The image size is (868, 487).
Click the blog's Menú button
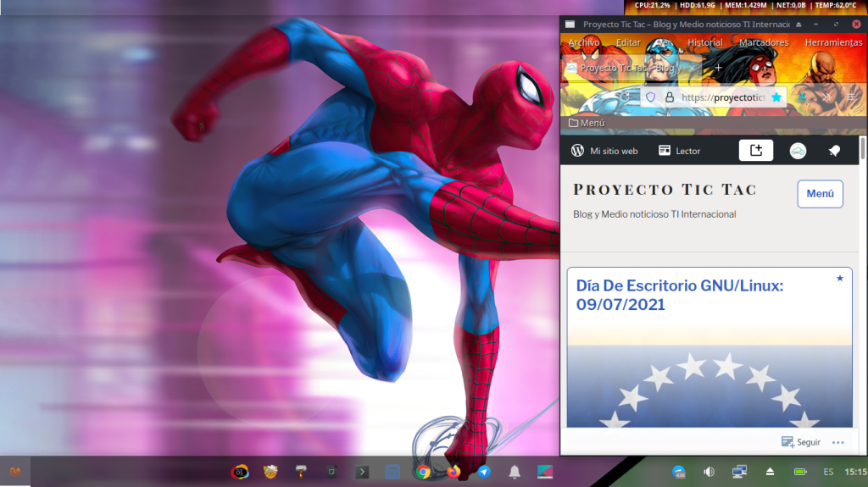click(820, 193)
